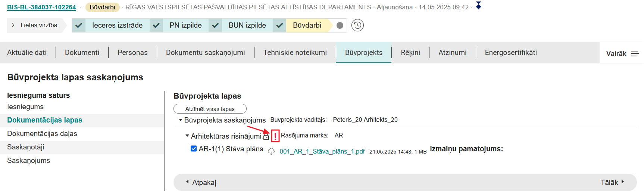The width and height of the screenshot is (644, 195).
Task: Click the Rasējuma marka: label
Action: (304, 136)
